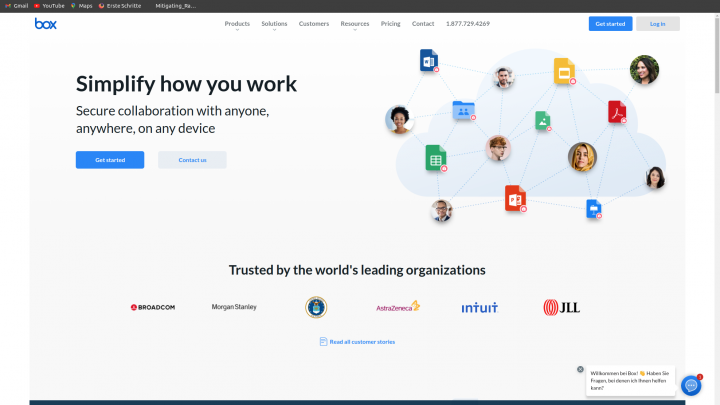Click the Log in button
The width and height of the screenshot is (720, 405).
point(658,24)
